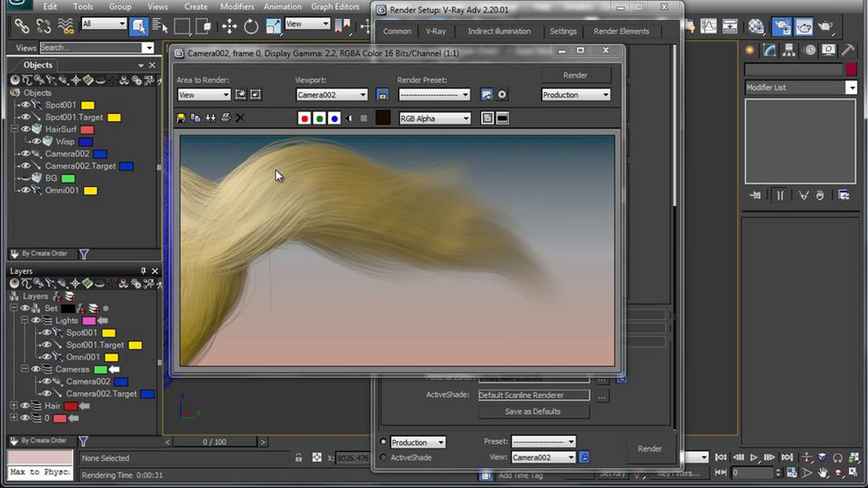Click the Play Animation button
Viewport: 868px width, 488px height.
[753, 458]
